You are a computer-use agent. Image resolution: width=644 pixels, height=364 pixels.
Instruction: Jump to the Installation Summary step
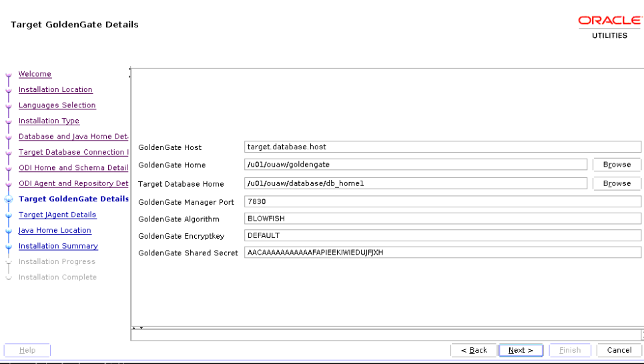[58, 246]
